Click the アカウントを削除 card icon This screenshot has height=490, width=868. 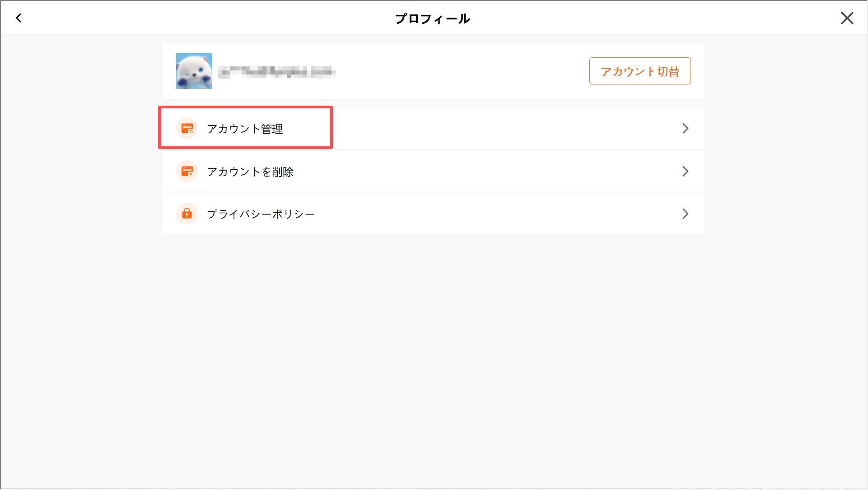pos(187,172)
